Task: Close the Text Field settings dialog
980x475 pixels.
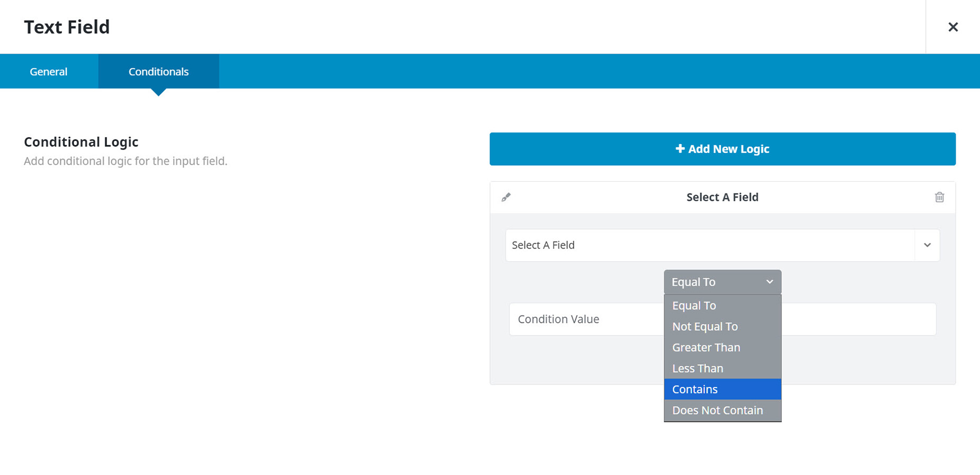Action: [x=952, y=27]
